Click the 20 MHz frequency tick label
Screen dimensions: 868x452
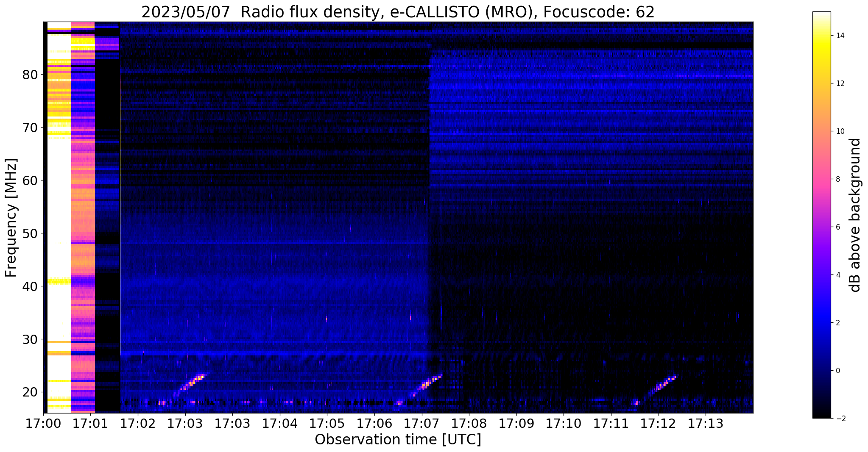(30, 392)
